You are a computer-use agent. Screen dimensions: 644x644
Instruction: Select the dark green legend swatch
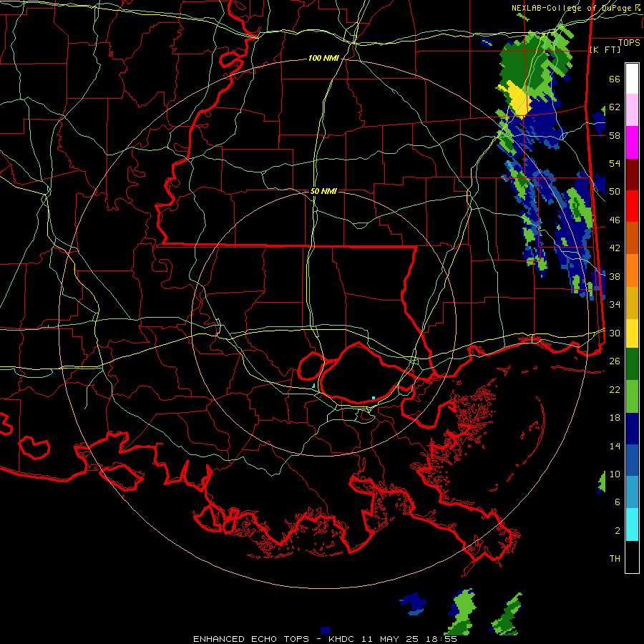click(x=632, y=364)
